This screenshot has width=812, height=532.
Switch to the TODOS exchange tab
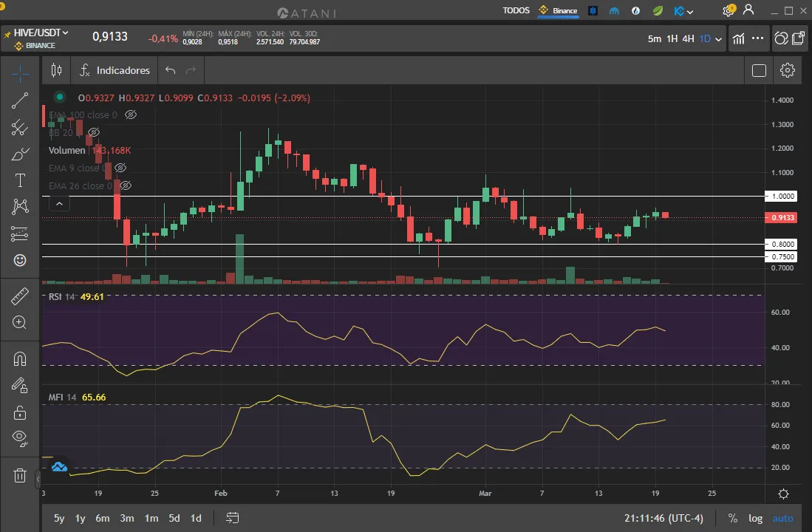tap(516, 10)
